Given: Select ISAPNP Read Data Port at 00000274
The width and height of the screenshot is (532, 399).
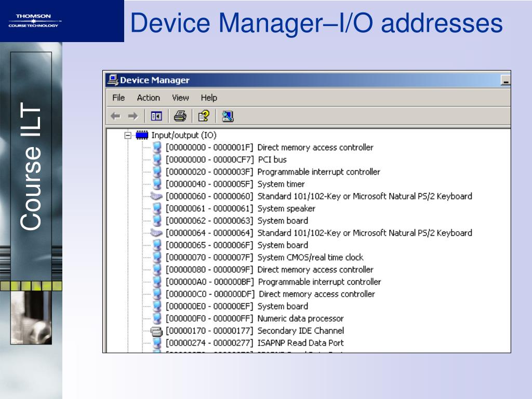Looking at the screenshot, I should (255, 343).
